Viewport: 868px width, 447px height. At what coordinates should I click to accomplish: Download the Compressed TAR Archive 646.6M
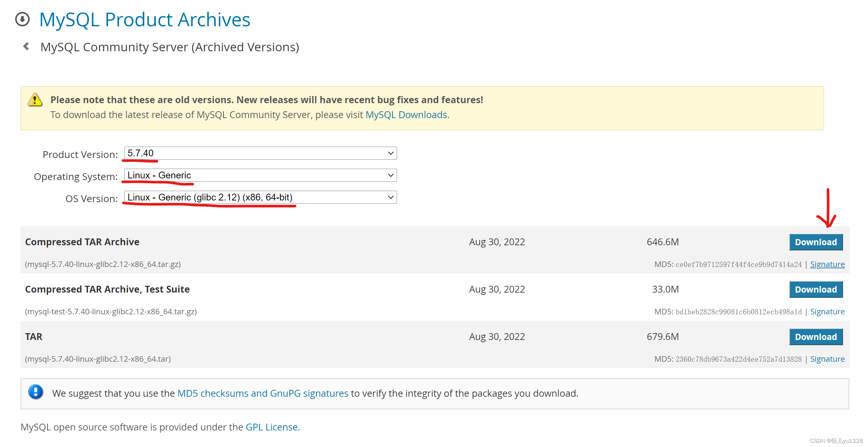pos(815,242)
